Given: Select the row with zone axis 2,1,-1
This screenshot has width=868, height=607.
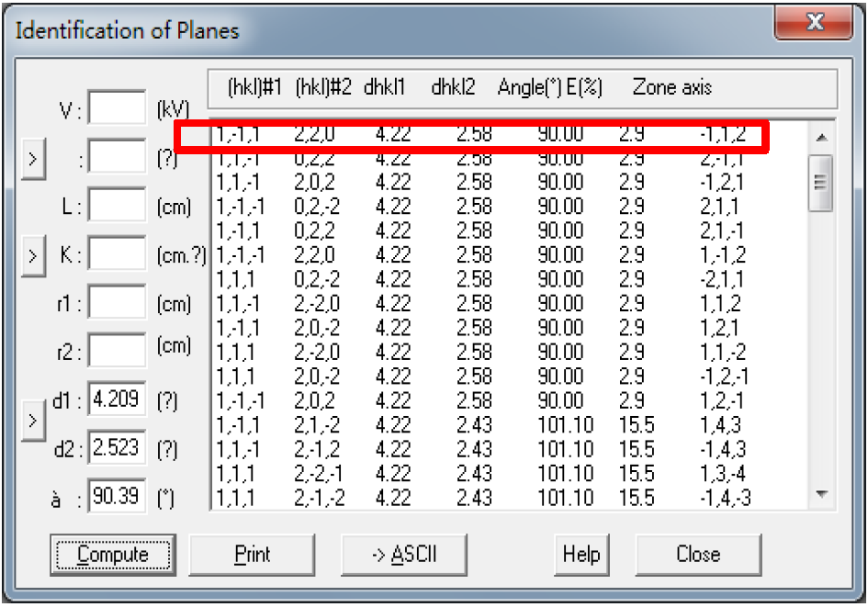Looking at the screenshot, I should (508, 230).
